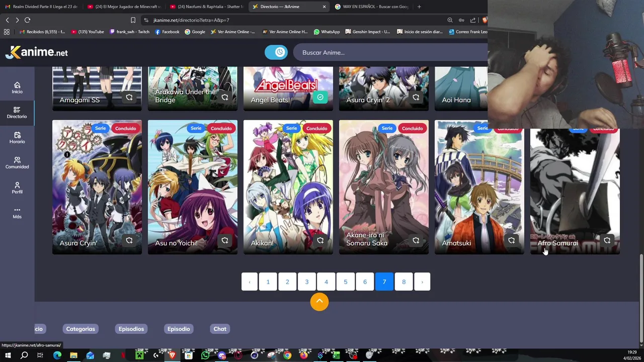The height and width of the screenshot is (362, 644).
Task: Click the browser back arrow
Action: click(7, 20)
